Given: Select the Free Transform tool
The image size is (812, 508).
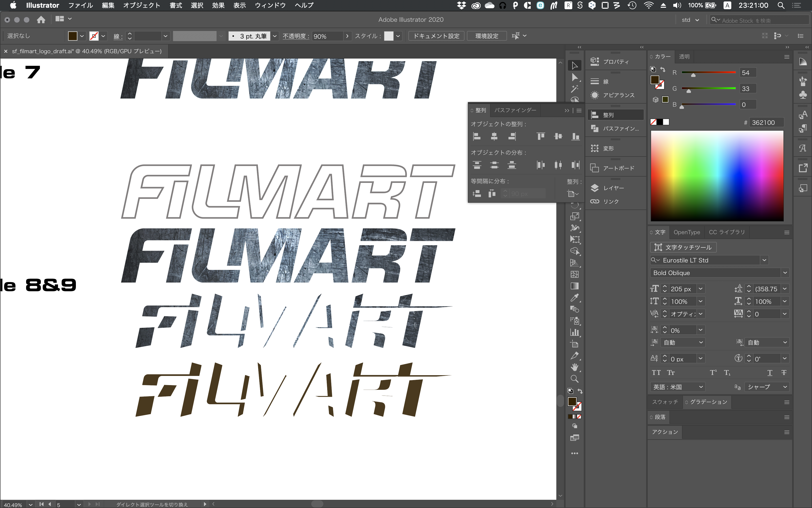Looking at the screenshot, I should click(x=574, y=239).
